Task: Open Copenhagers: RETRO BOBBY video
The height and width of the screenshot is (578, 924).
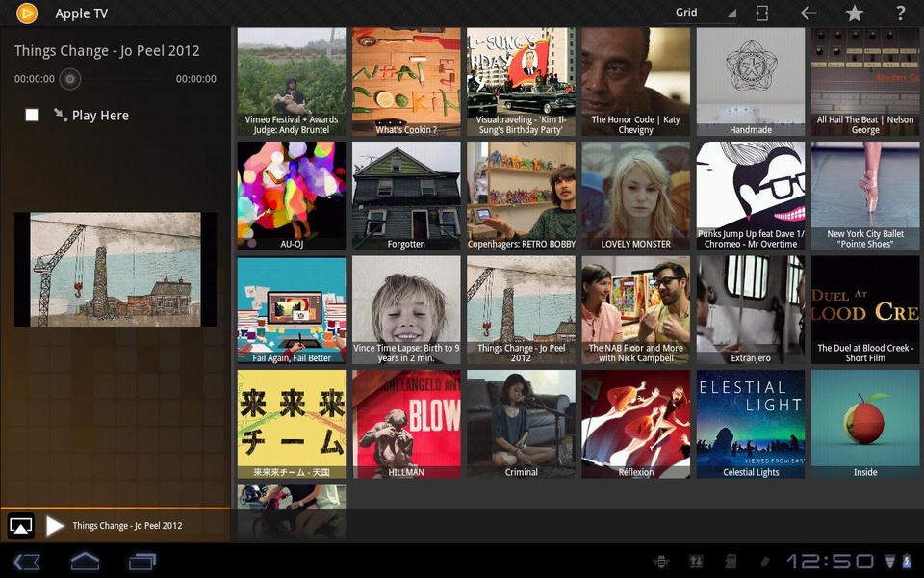Action: point(521,196)
